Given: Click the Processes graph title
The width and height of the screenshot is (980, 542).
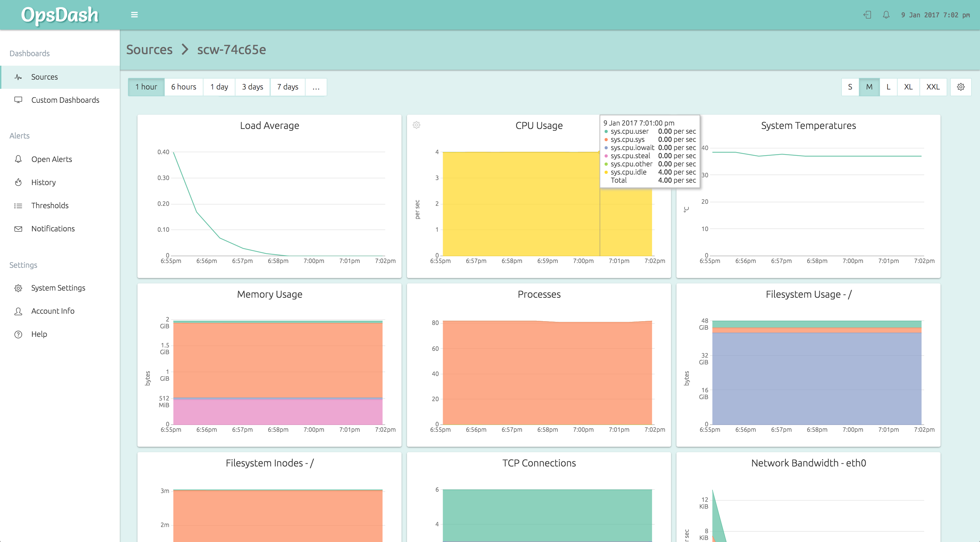Looking at the screenshot, I should pyautogui.click(x=539, y=294).
